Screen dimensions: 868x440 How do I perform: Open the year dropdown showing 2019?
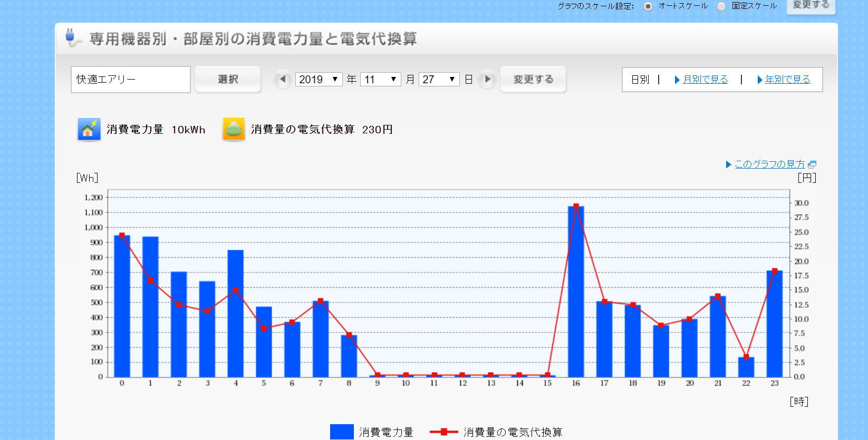click(x=319, y=80)
